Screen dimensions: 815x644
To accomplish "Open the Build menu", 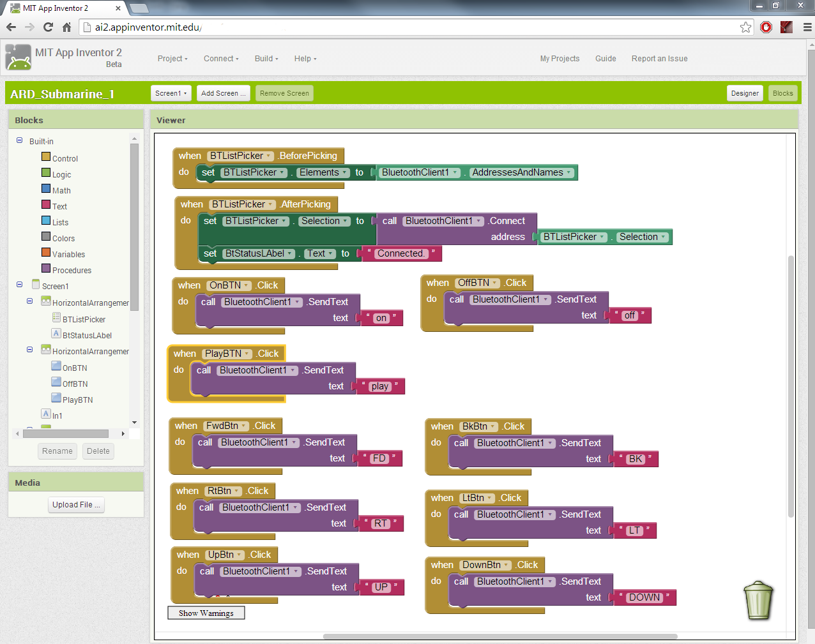I will point(266,59).
